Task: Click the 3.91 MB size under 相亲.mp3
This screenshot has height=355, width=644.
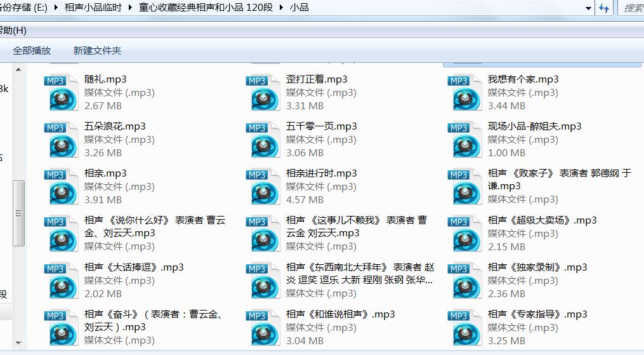Action: [103, 199]
